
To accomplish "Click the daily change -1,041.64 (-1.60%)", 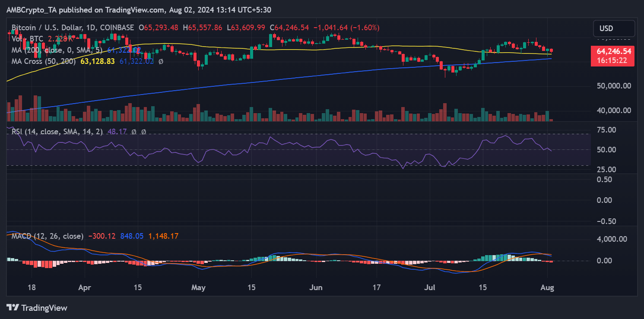I will [x=346, y=28].
